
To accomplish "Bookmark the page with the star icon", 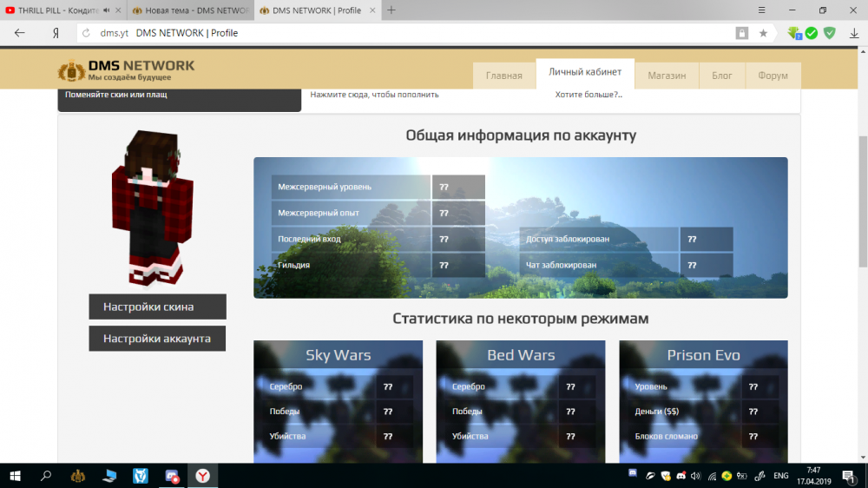I will pos(763,33).
